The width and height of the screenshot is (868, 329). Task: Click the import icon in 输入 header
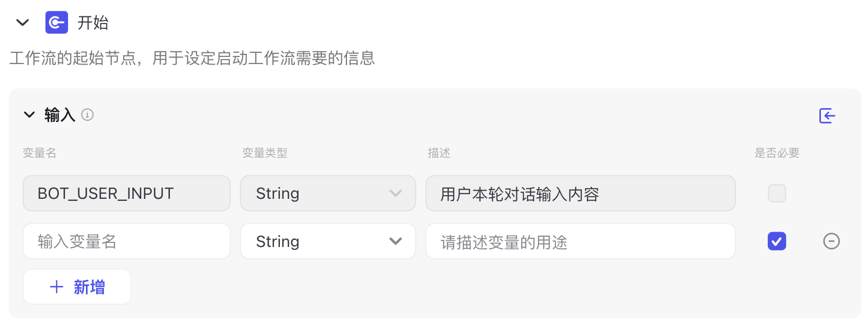(x=827, y=116)
